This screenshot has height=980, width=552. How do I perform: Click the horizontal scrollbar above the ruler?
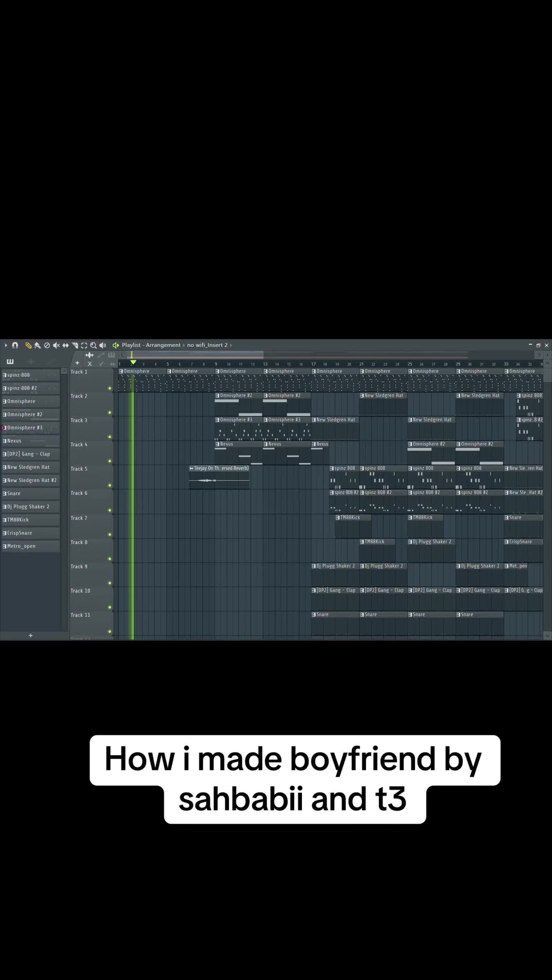click(x=195, y=355)
